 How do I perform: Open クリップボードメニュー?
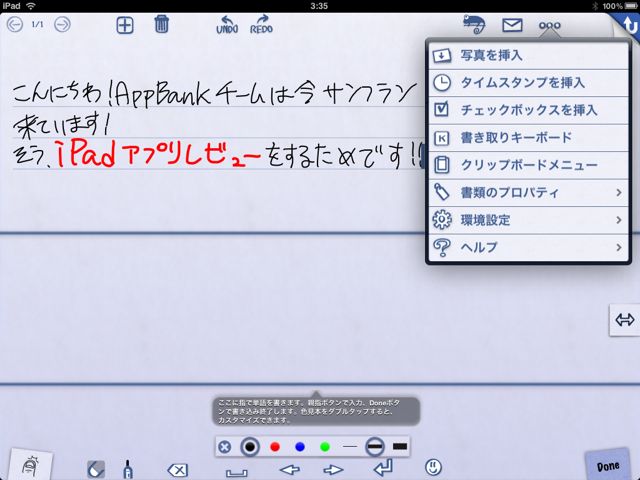point(528,165)
